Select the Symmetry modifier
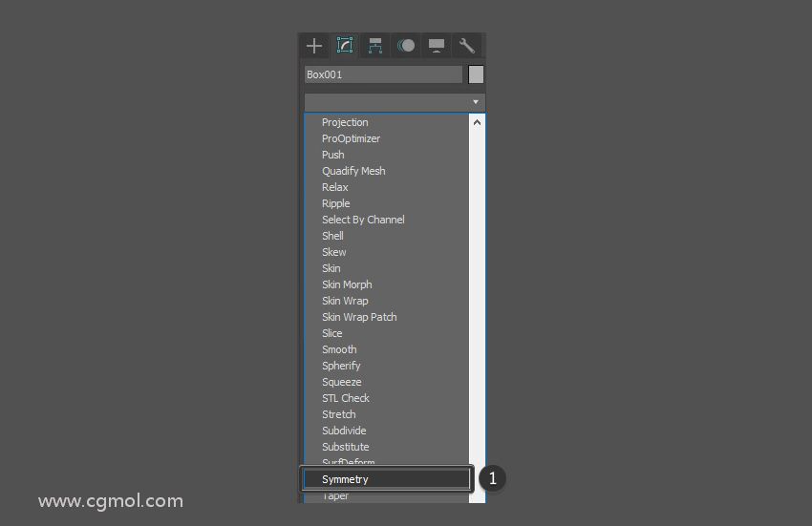Viewport: 812px width, 526px height. tap(386, 479)
